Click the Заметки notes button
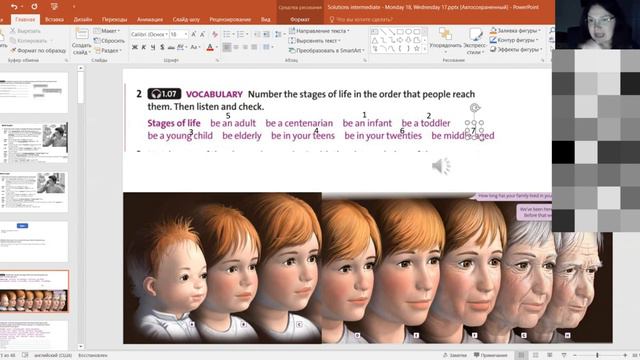Screen dimensions: 640x360 click(455, 355)
